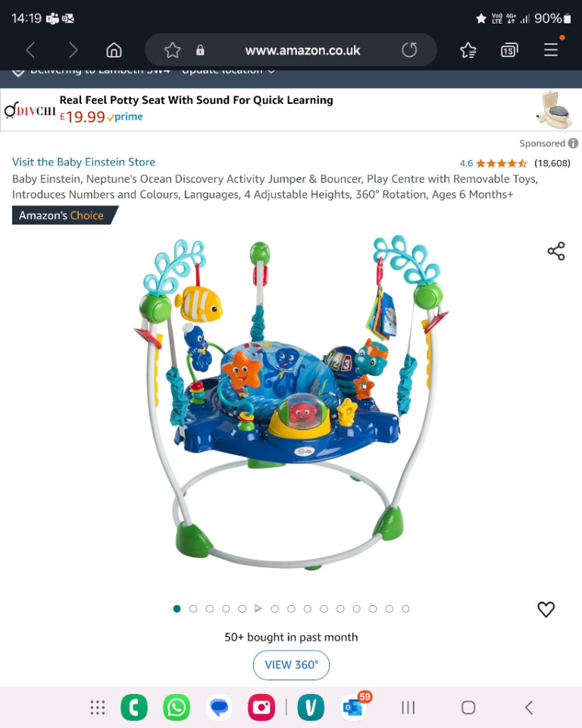Open WhatsApp from the dock
Viewport: 582px width, 728px height.
coord(177,708)
